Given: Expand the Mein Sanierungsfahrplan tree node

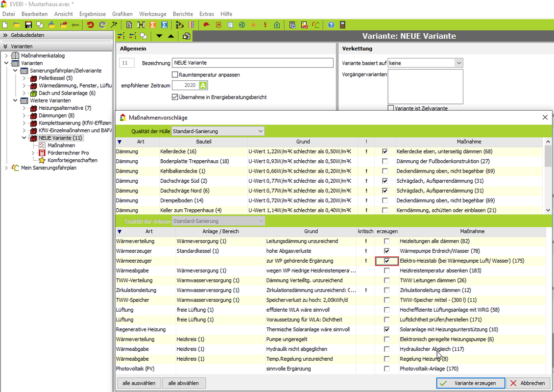Looking at the screenshot, I should coord(6,168).
